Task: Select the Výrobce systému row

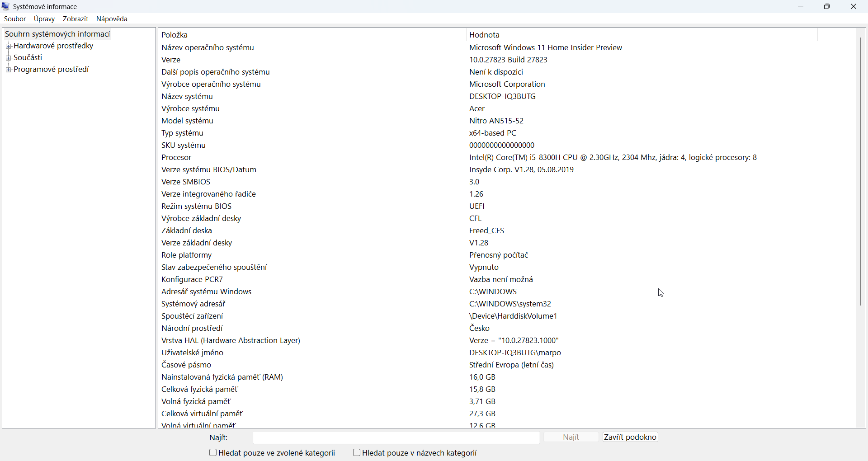Action: tap(488, 108)
